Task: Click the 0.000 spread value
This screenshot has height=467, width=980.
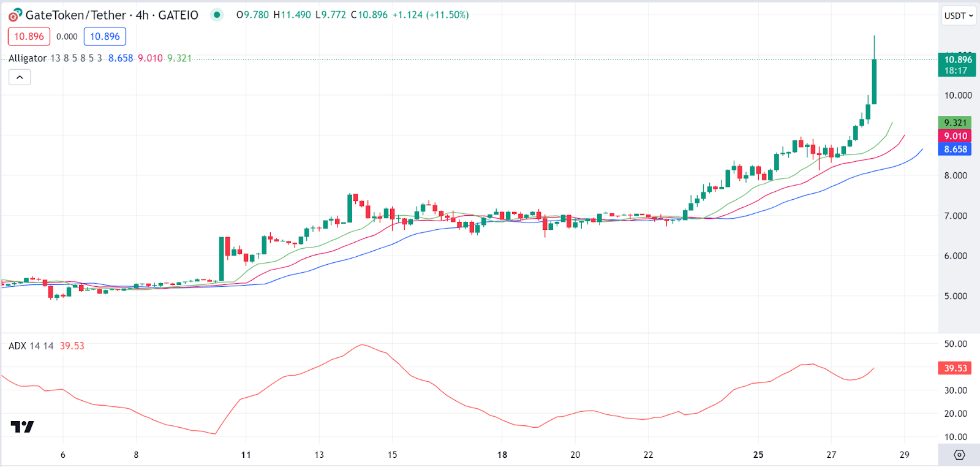Action: tap(67, 37)
